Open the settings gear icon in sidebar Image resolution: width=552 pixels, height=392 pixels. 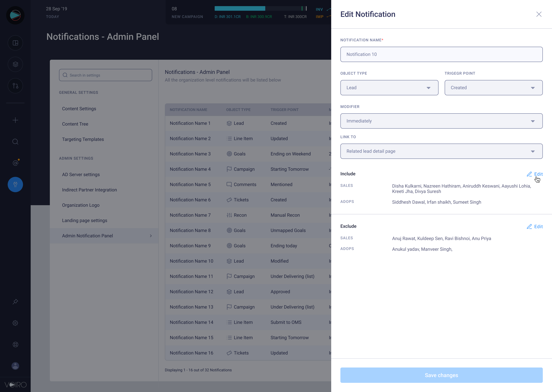(x=15, y=323)
